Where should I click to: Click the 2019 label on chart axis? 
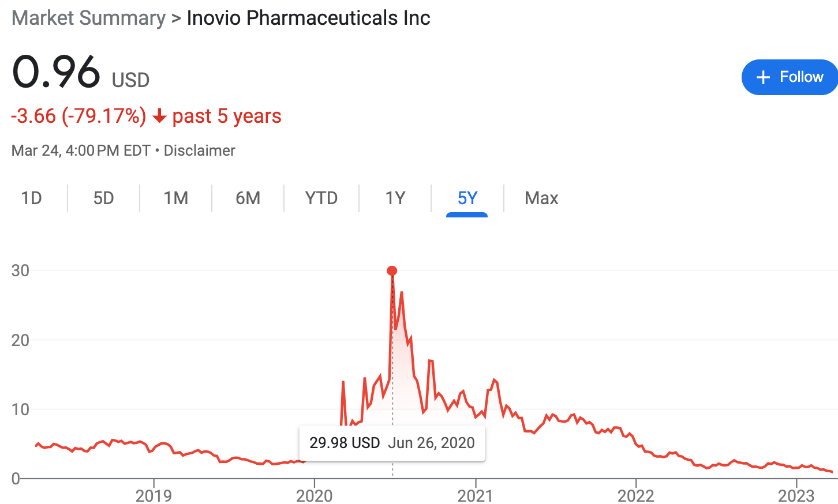click(154, 495)
